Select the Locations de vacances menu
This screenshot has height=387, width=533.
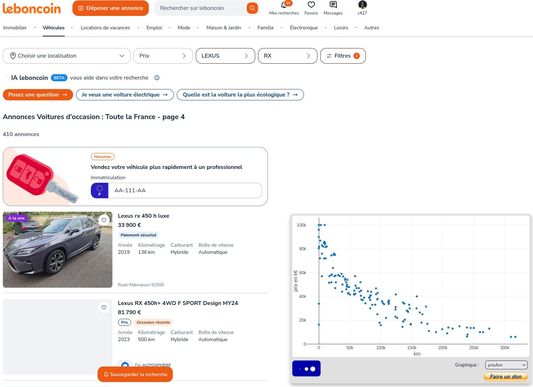coord(105,28)
